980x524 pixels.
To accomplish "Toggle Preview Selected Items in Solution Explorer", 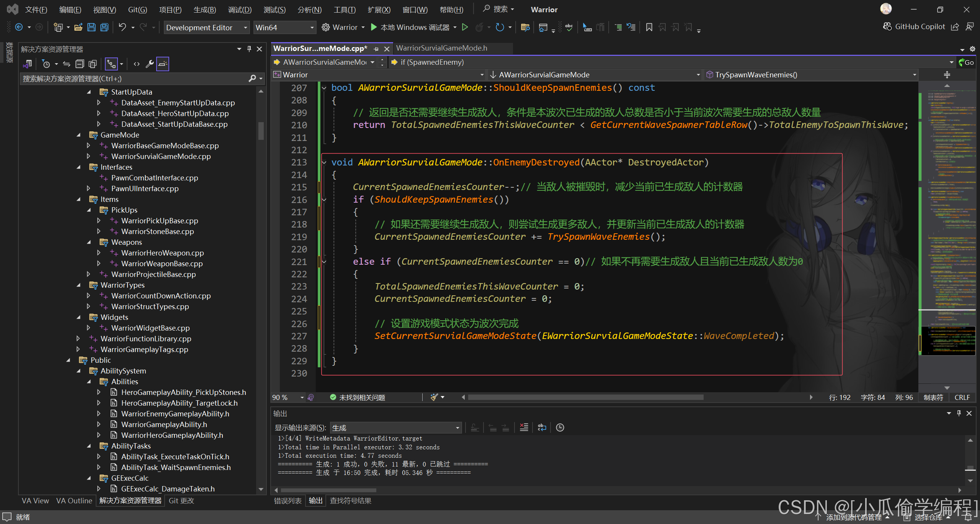I will [163, 64].
